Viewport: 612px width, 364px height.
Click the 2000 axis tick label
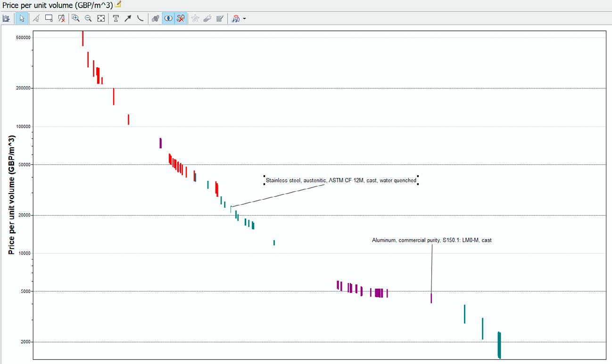pos(25,342)
